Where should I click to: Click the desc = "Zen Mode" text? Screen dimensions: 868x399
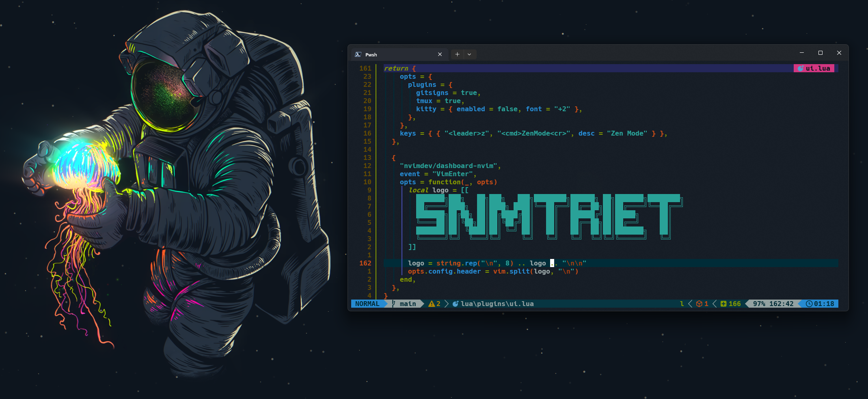point(613,133)
